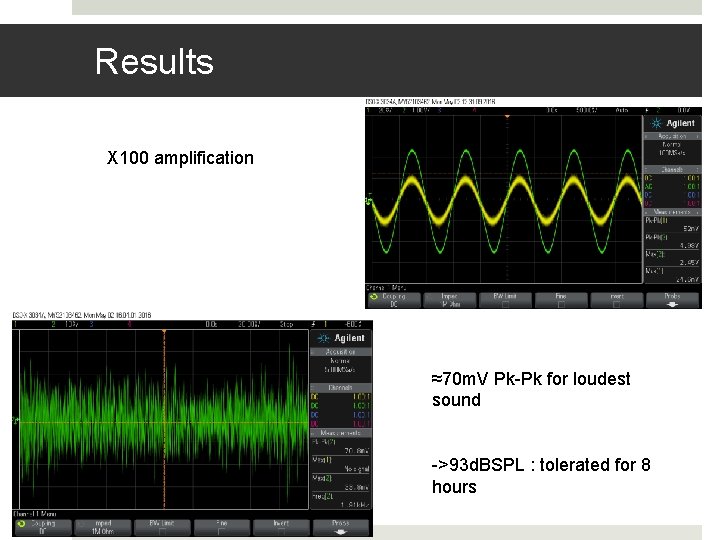Click the '2.05V' Max(2) value on the upper scope

(689, 262)
